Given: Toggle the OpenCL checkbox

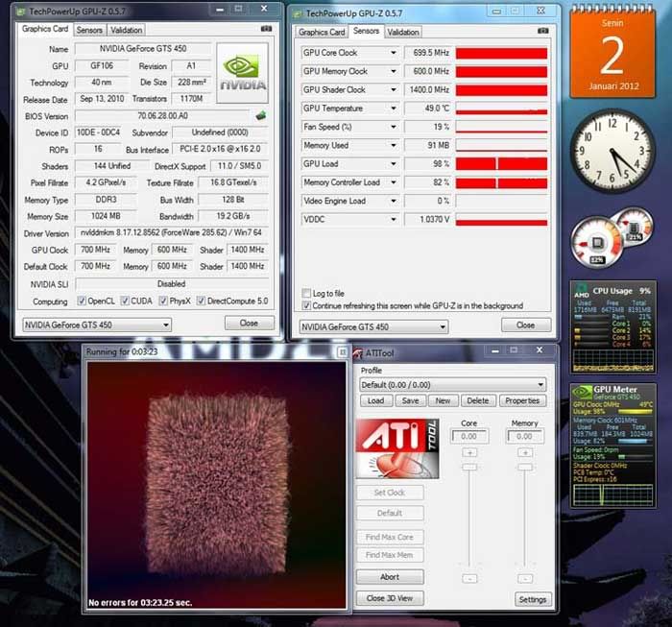Looking at the screenshot, I should click(x=82, y=301).
